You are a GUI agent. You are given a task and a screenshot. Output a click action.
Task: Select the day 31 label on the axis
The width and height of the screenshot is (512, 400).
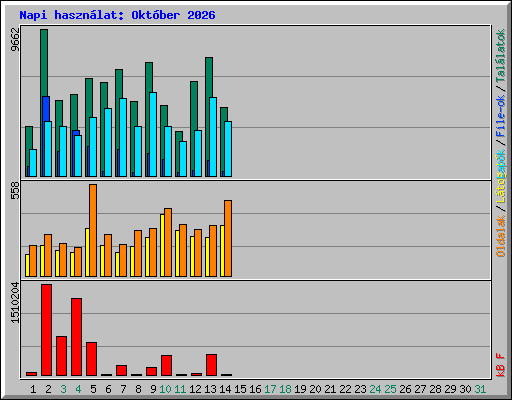pyautogui.click(x=480, y=389)
